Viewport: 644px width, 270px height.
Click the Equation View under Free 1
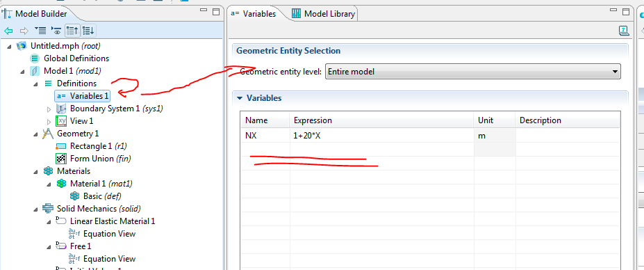coord(102,258)
